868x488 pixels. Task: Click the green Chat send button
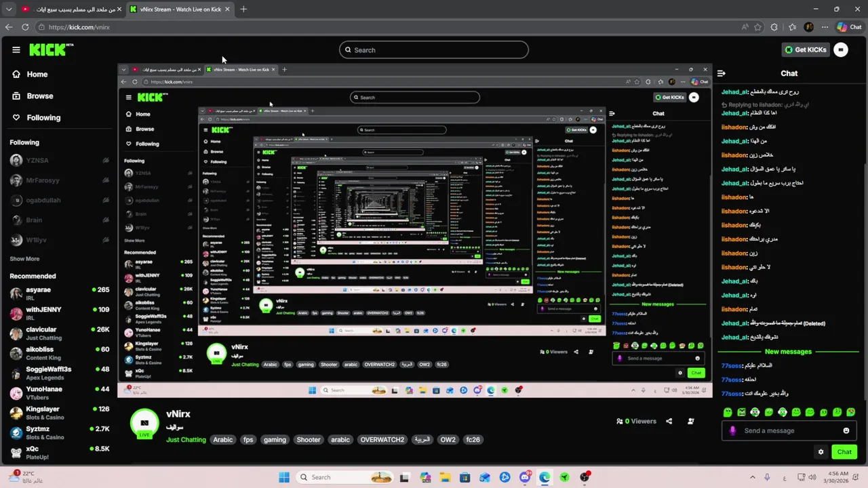click(844, 452)
